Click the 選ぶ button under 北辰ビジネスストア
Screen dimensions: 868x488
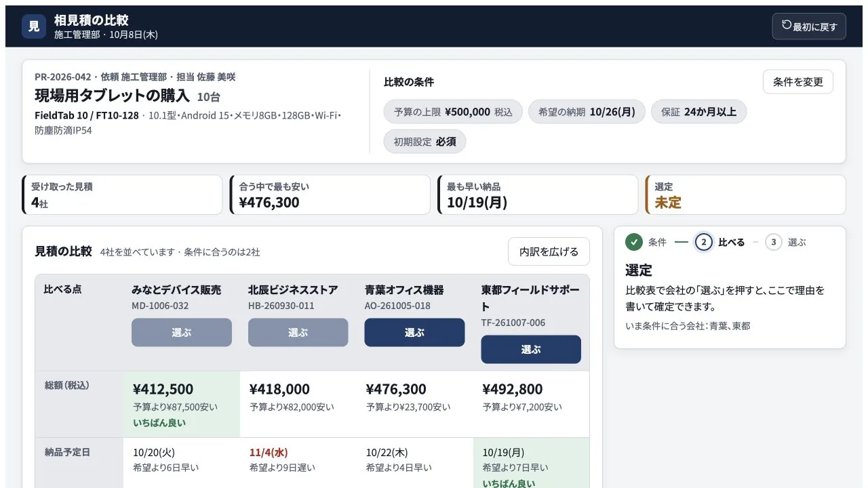pyautogui.click(x=298, y=333)
